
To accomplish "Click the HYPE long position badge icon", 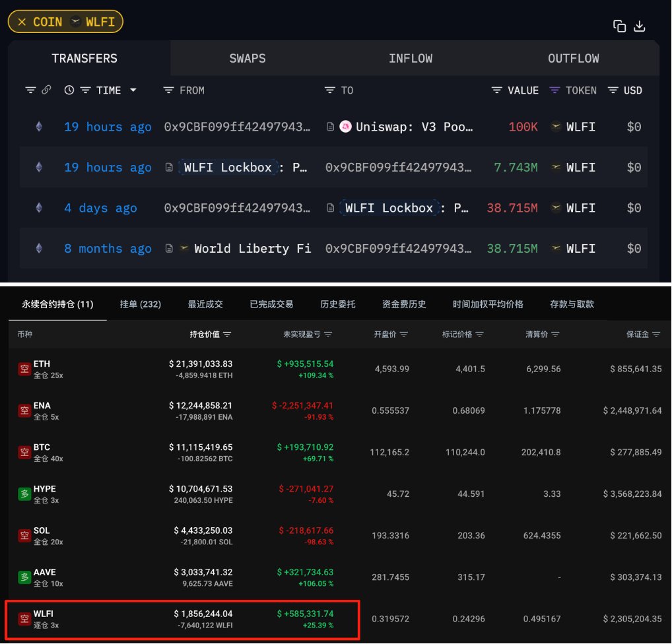I will click(24, 494).
